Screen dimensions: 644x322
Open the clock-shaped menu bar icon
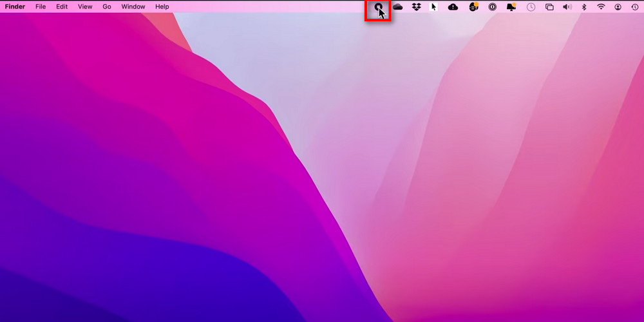tap(531, 7)
